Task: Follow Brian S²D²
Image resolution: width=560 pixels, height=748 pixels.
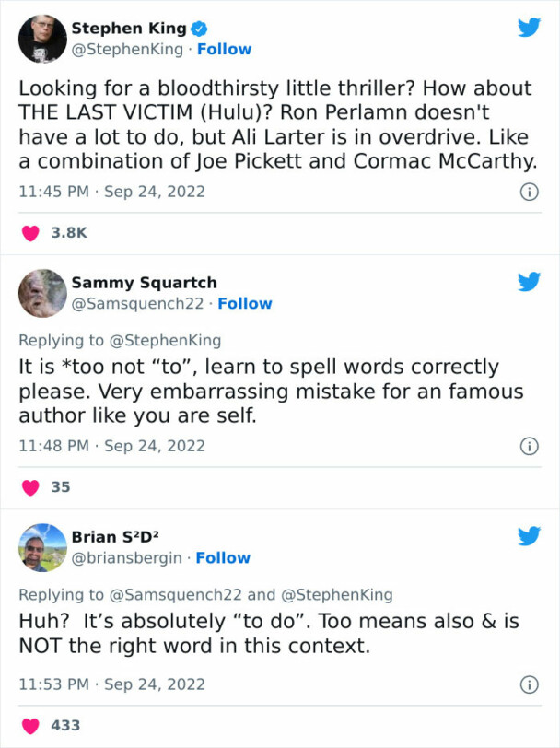Action: (x=224, y=557)
